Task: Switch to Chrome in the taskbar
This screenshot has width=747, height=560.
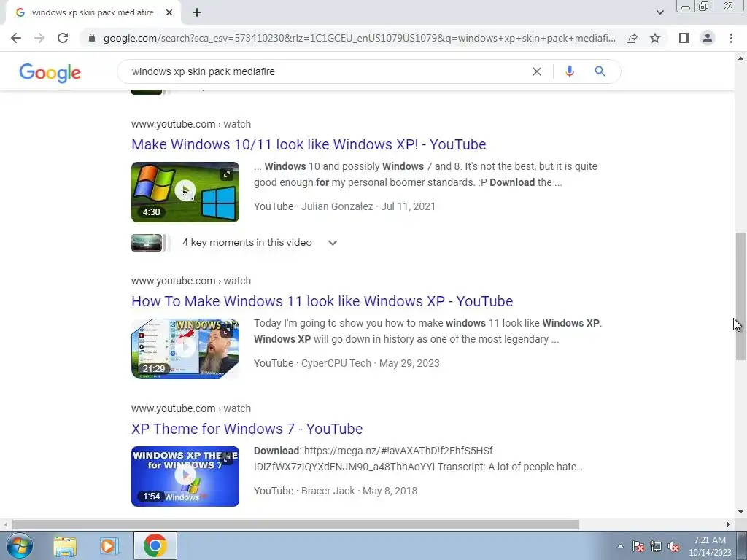Action: 155,545
